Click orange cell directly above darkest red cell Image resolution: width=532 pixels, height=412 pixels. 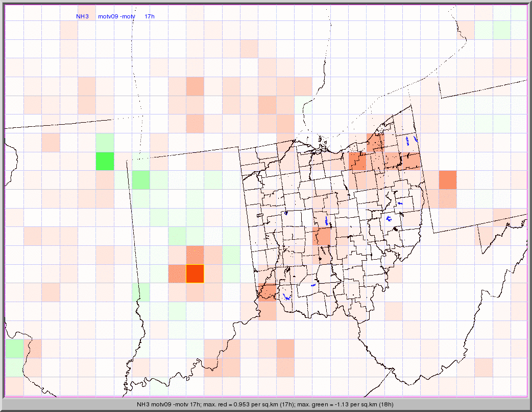195,255
